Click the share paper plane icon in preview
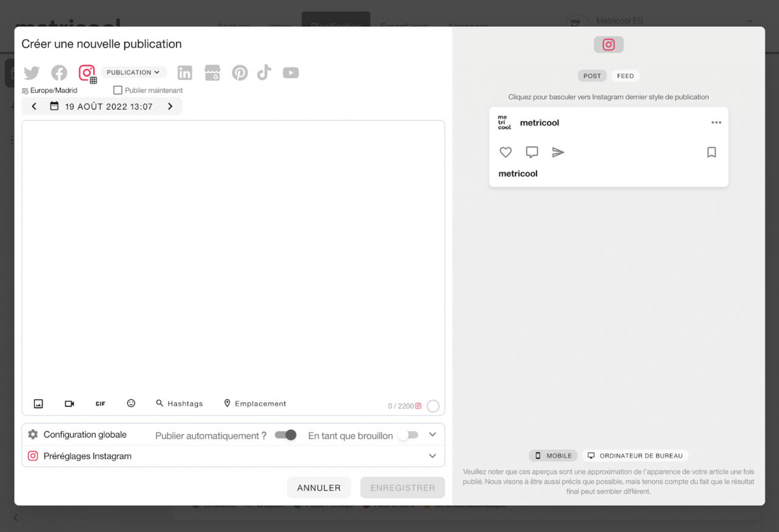Image resolution: width=779 pixels, height=532 pixels. [x=558, y=152]
